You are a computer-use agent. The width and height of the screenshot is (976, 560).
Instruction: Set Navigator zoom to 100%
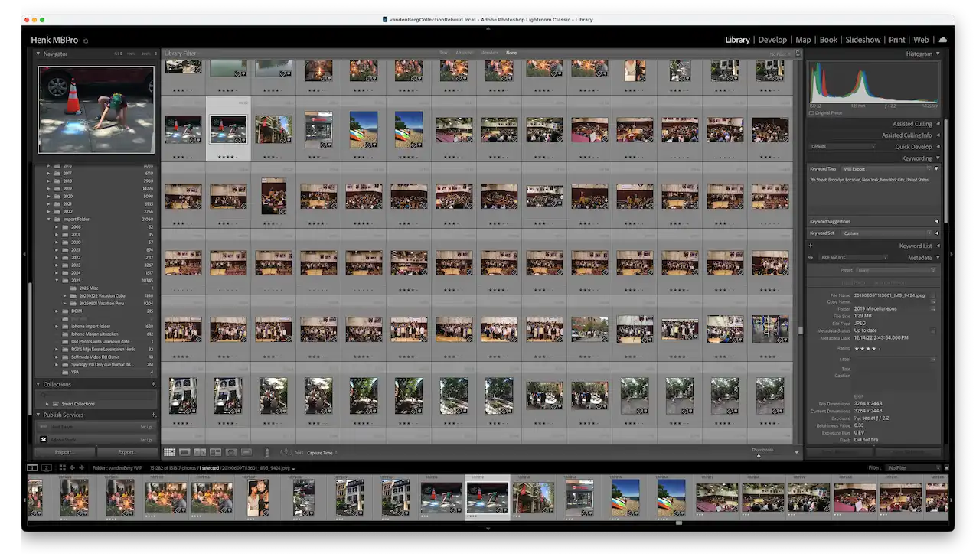pyautogui.click(x=131, y=54)
